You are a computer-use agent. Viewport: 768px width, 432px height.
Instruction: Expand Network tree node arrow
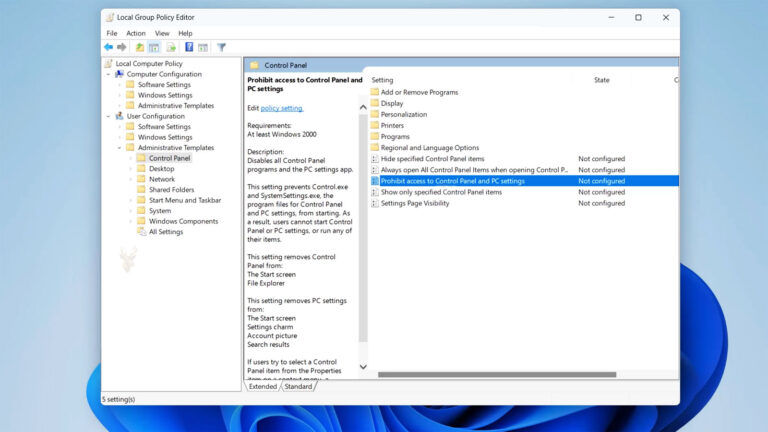click(131, 179)
